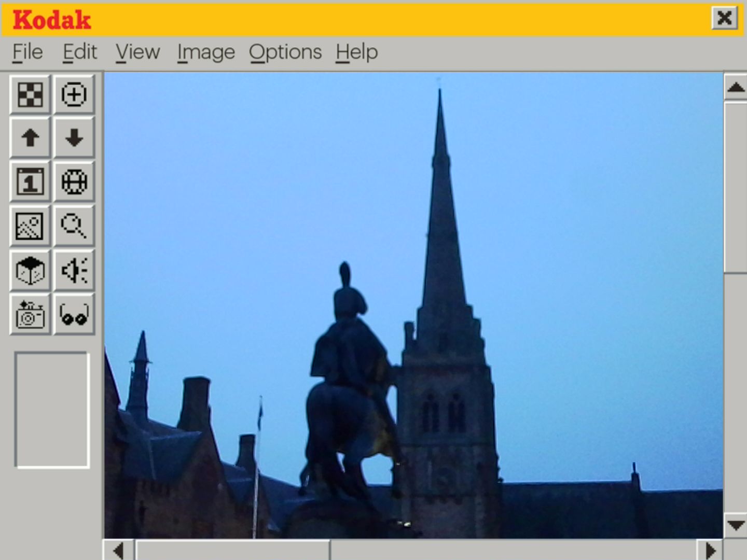Viewport: 747px width, 560px height.
Task: Select the eyeglasses viewer tool icon
Action: (x=74, y=314)
